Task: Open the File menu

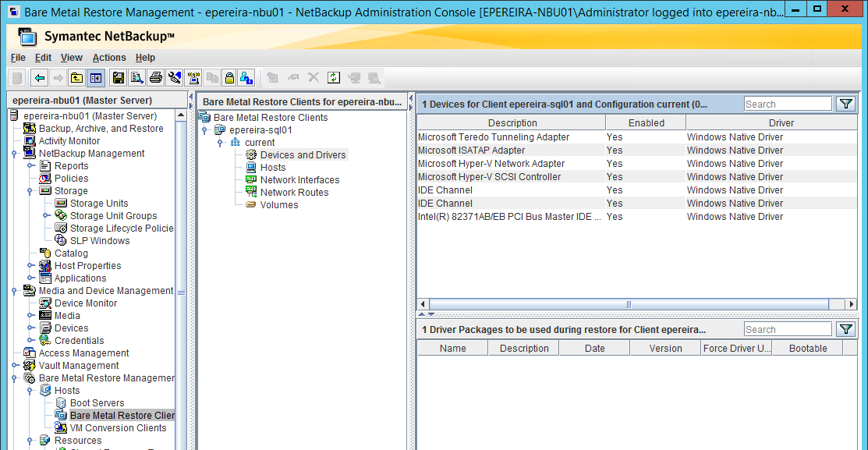Action: [18, 58]
